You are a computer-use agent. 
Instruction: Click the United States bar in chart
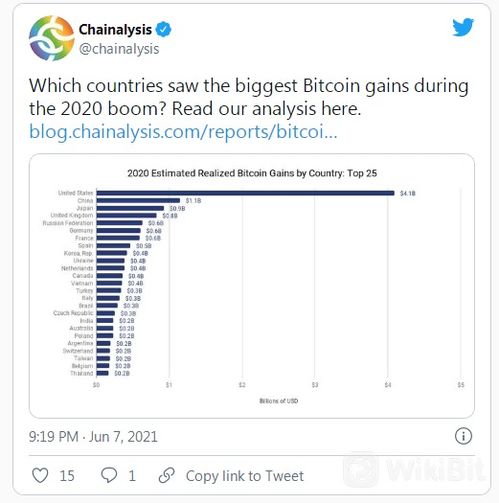pos(245,193)
